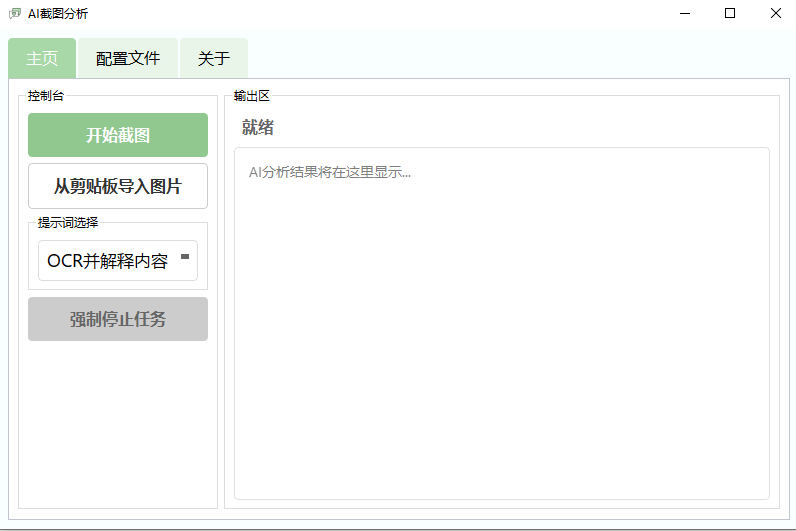Open the OCR并解释内容 prompt dropdown
Viewport: 796px width, 531px height.
point(108,261)
